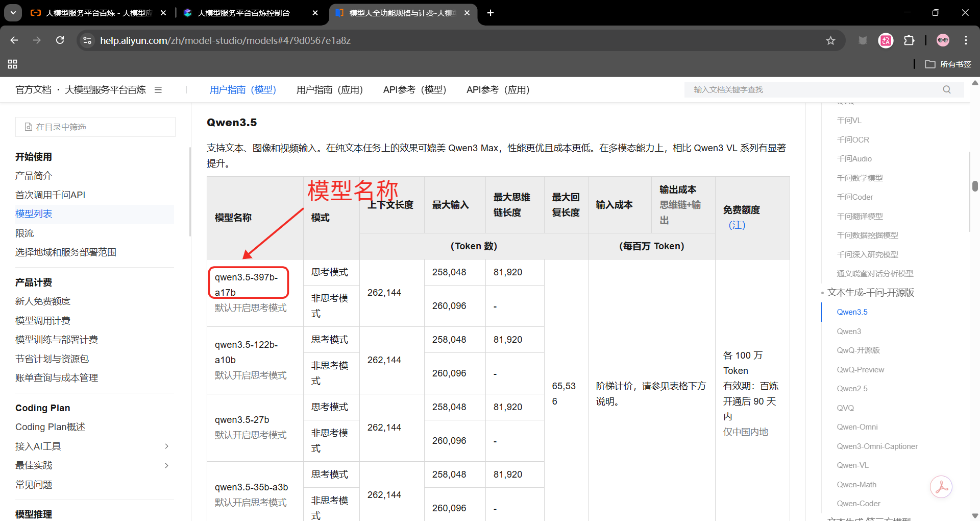Jump to 通义晓蜜对话分析模型 in the outline
Screen dimensions: 980x521
(x=875, y=274)
